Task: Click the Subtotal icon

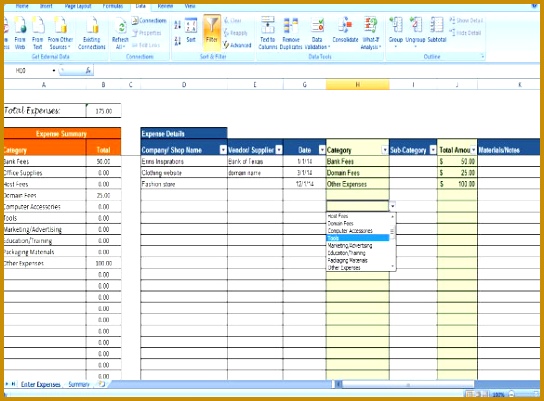Action: 437,30
